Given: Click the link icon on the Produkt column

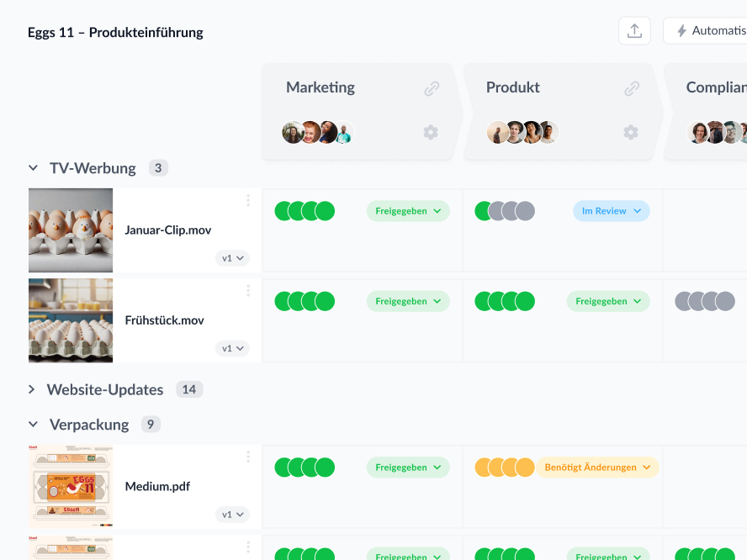Looking at the screenshot, I should (x=631, y=87).
